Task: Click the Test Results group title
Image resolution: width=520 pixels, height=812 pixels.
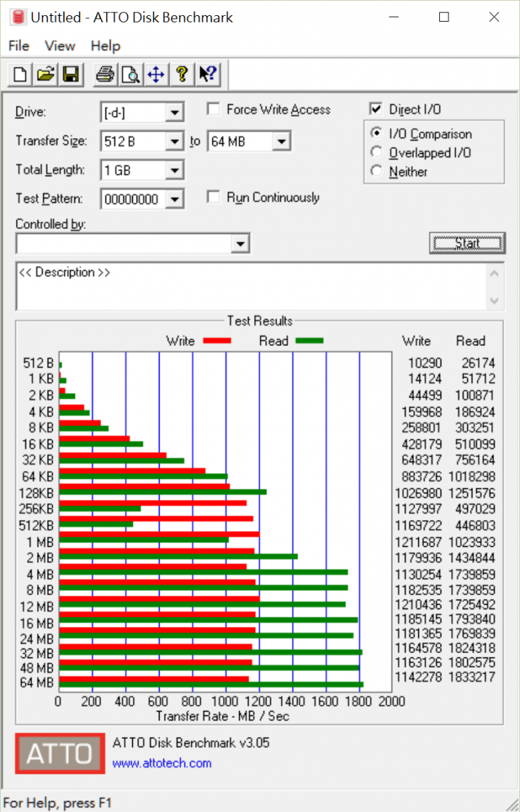Action: click(259, 321)
